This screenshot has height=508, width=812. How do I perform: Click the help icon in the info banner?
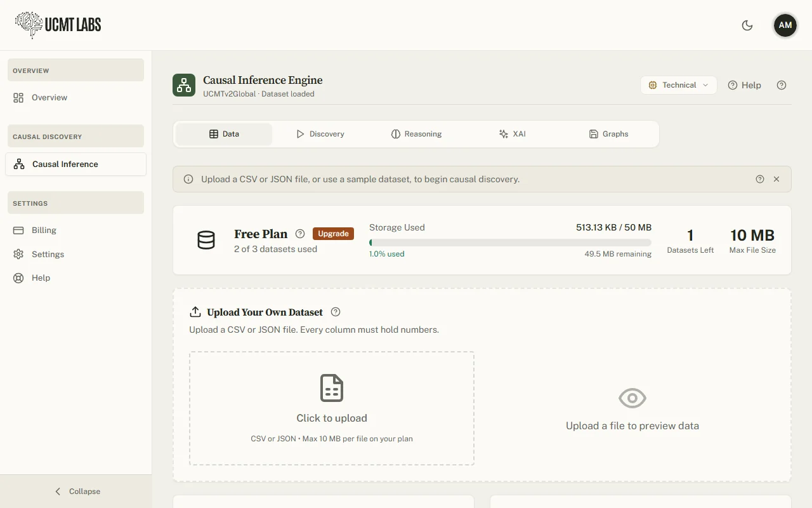click(x=760, y=179)
